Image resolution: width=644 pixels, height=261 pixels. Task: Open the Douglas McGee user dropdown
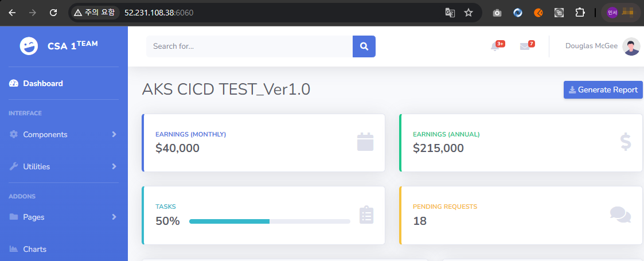click(x=602, y=46)
